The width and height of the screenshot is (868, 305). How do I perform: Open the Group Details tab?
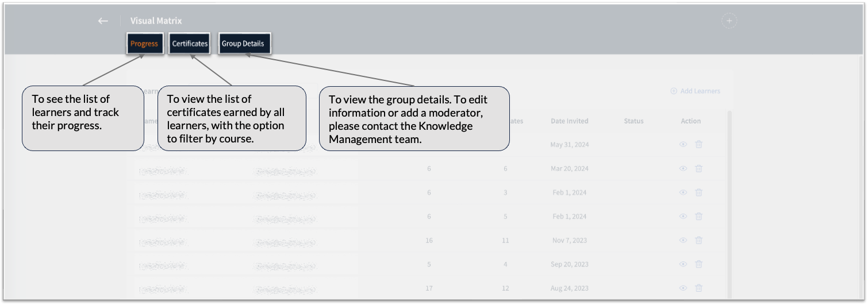point(243,44)
